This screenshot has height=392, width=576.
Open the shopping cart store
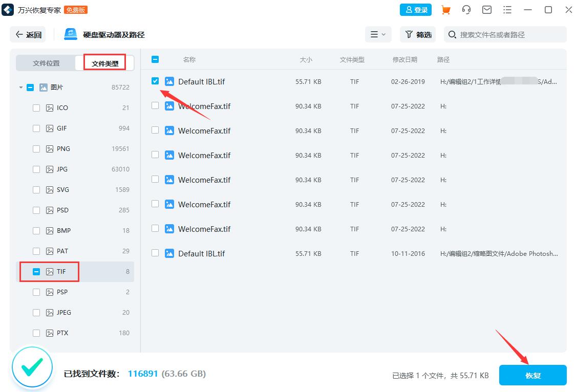[x=446, y=9]
